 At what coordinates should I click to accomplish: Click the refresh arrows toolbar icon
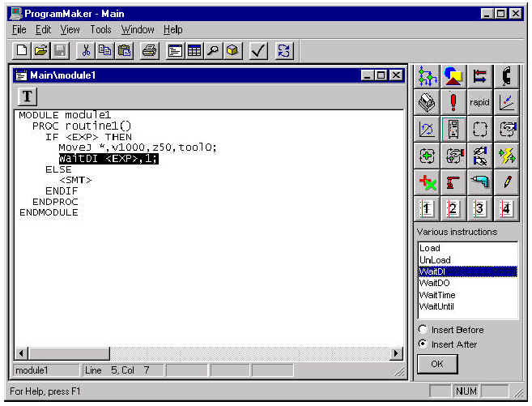coord(284,51)
